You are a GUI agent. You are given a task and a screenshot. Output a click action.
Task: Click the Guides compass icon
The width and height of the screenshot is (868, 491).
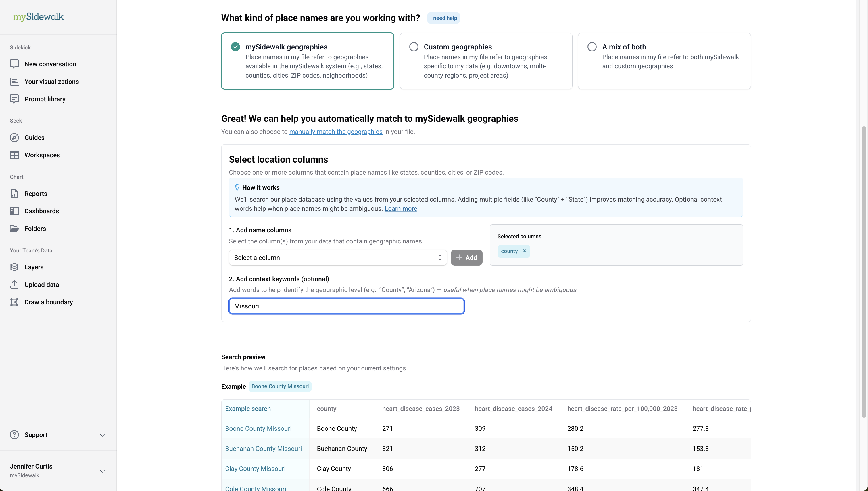pos(14,137)
